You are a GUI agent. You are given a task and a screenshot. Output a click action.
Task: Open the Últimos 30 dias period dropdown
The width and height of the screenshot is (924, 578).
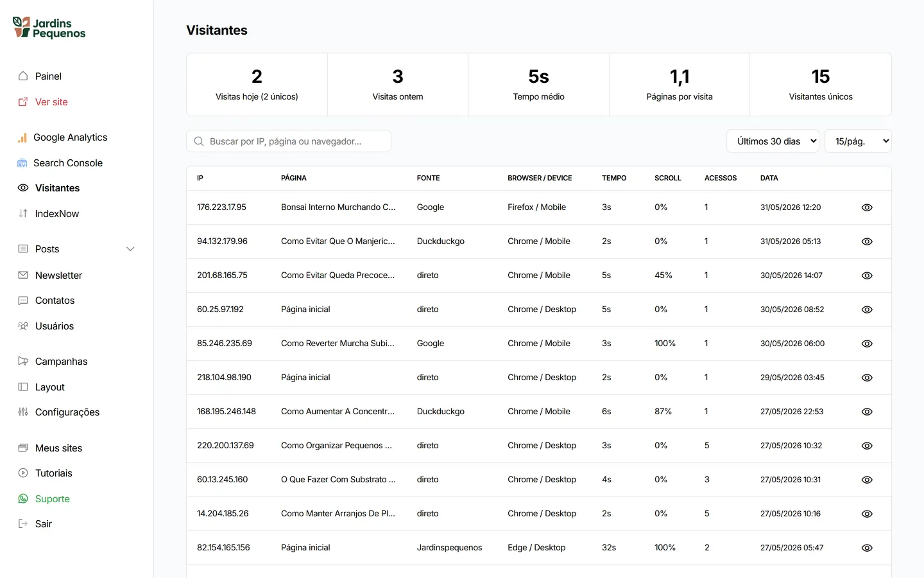(773, 141)
